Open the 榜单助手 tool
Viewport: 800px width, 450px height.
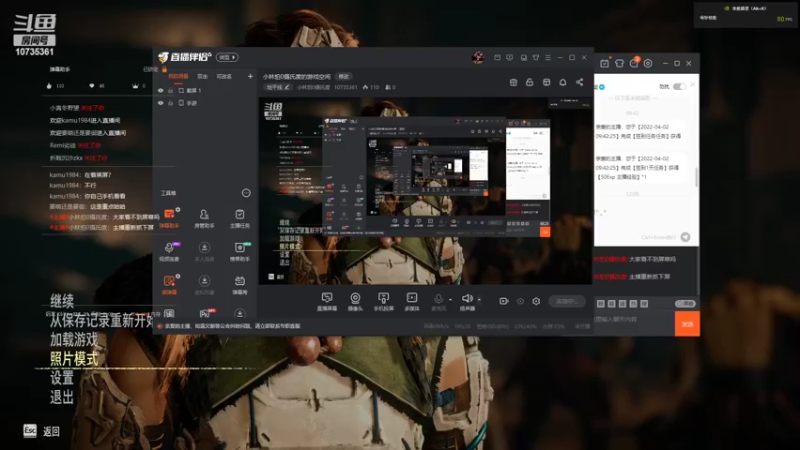point(239,252)
